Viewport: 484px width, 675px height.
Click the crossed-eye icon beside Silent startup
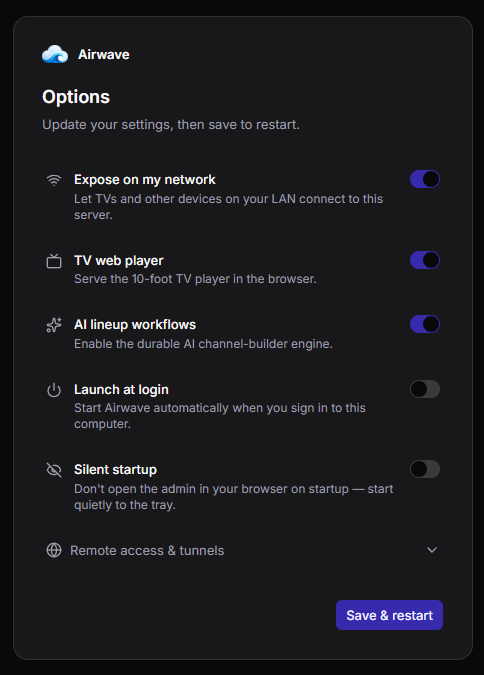54,470
